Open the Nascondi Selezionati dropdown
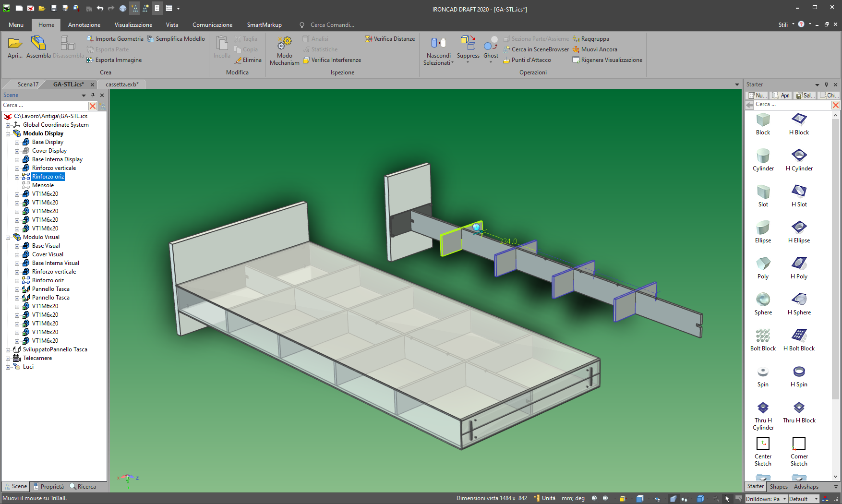Screen dimensions: 842x504 (x=452, y=63)
